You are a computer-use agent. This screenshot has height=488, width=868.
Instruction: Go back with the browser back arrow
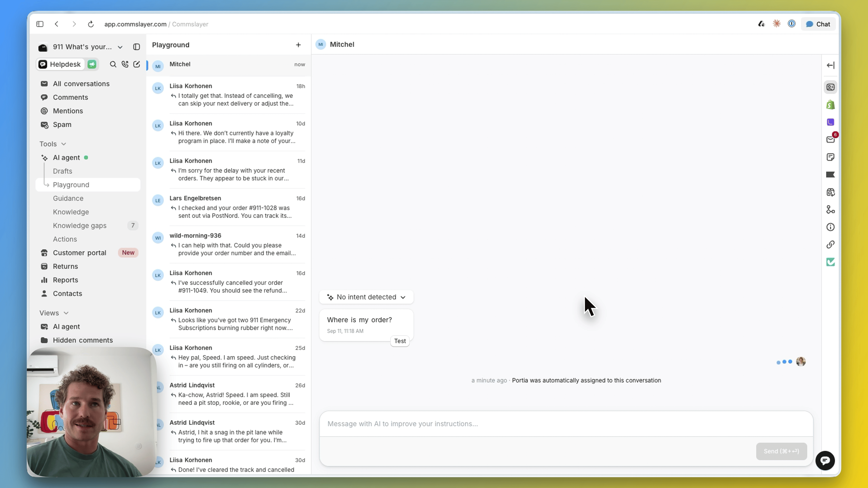tap(57, 24)
